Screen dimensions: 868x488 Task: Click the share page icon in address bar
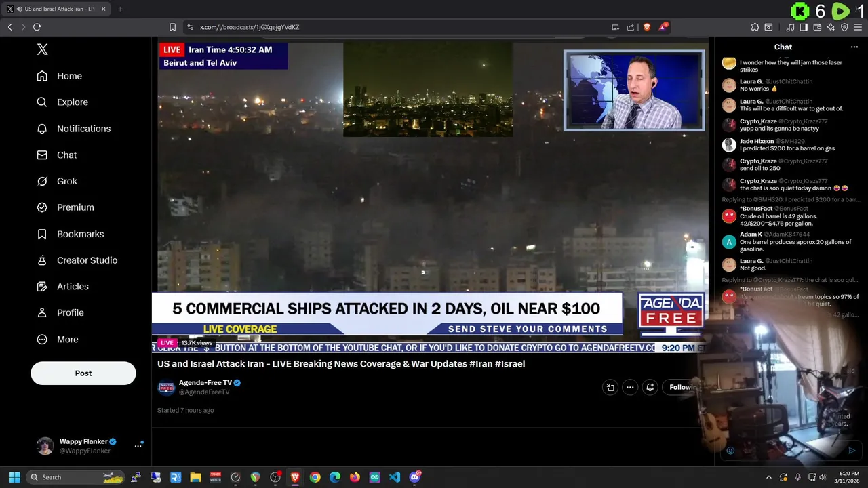coord(631,27)
